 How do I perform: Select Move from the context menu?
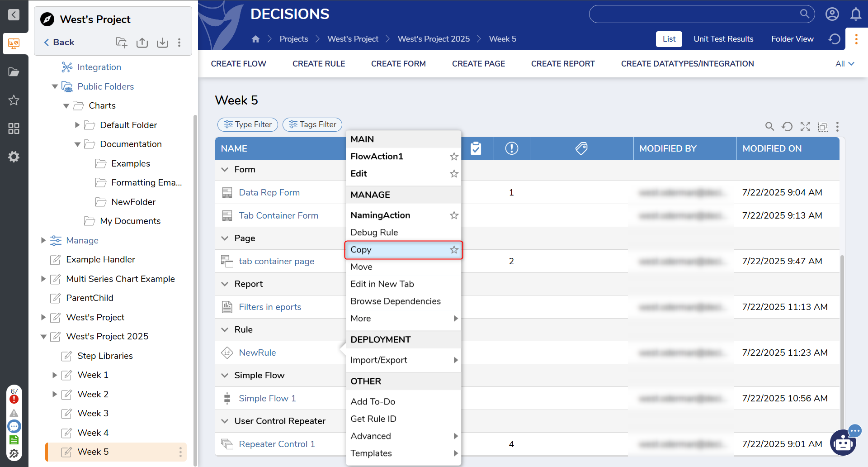point(361,267)
